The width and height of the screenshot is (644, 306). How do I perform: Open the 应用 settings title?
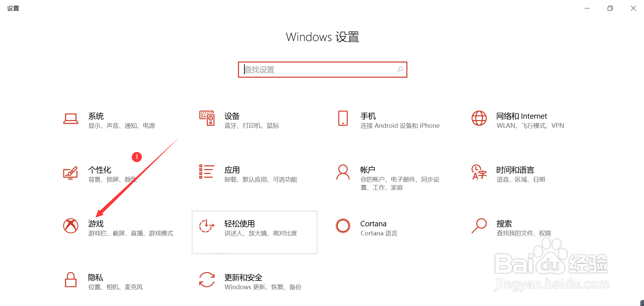pyautogui.click(x=232, y=170)
